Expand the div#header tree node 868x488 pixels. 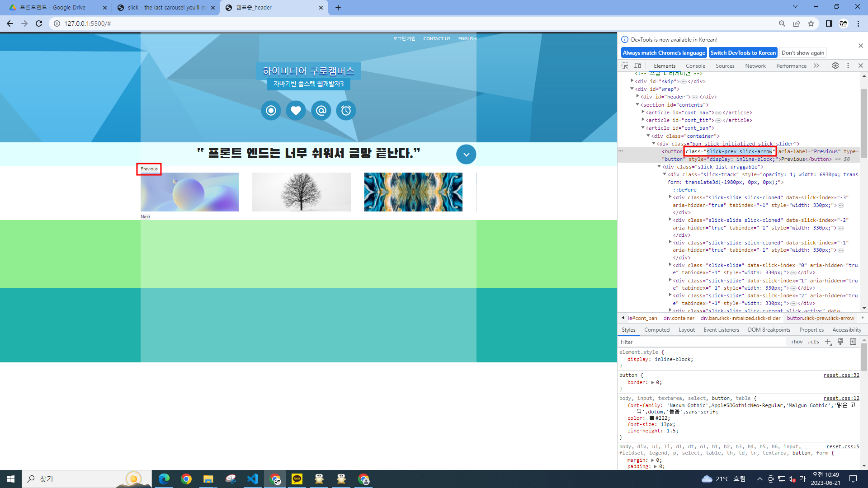point(638,96)
